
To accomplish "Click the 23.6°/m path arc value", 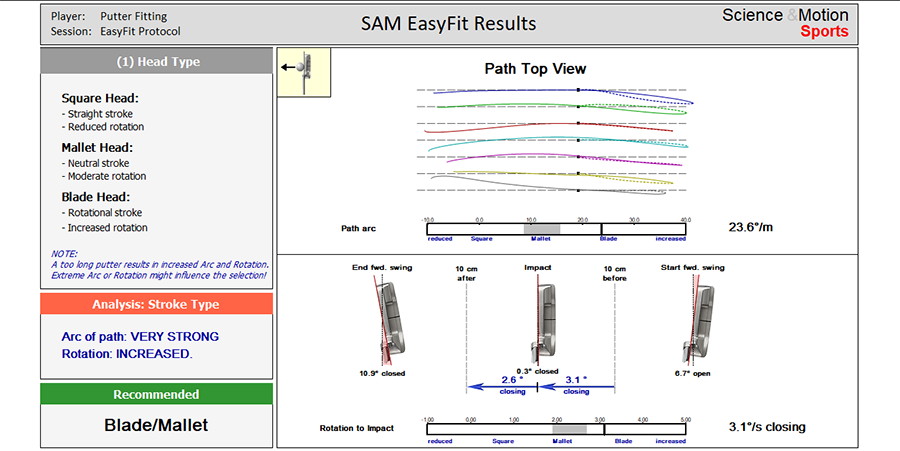I will (x=751, y=227).
